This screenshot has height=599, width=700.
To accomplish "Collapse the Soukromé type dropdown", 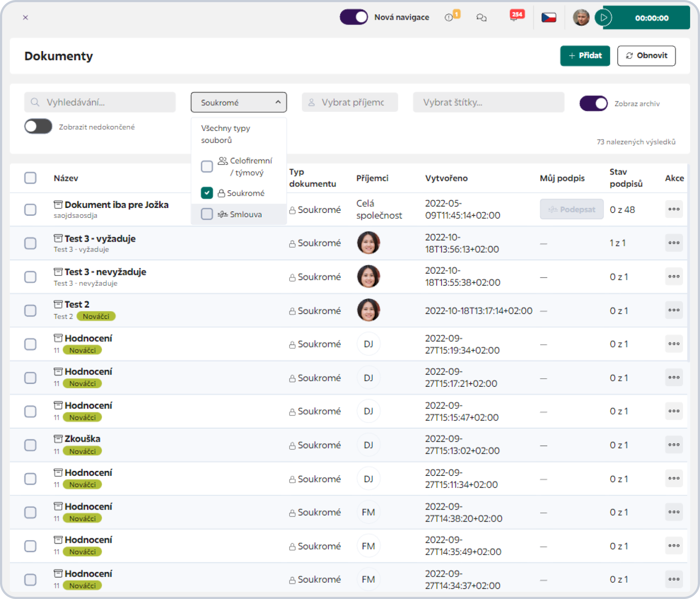I will tap(239, 103).
